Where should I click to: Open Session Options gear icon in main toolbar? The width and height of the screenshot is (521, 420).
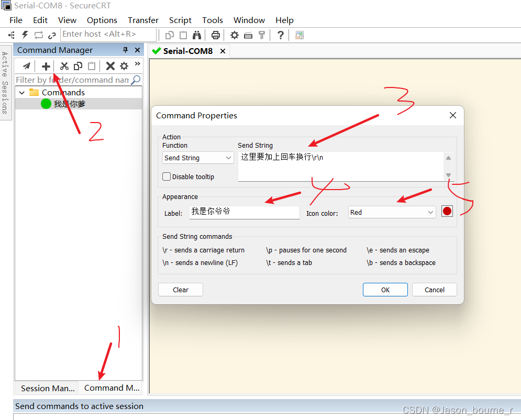(x=235, y=35)
